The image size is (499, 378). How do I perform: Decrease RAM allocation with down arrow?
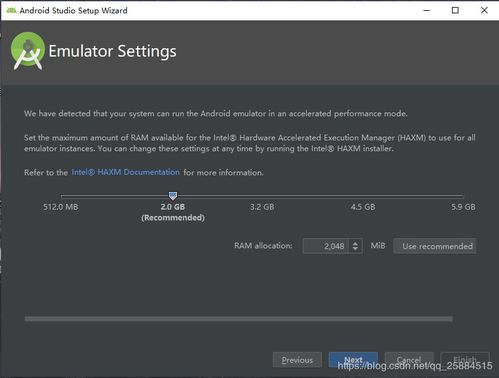click(x=355, y=250)
